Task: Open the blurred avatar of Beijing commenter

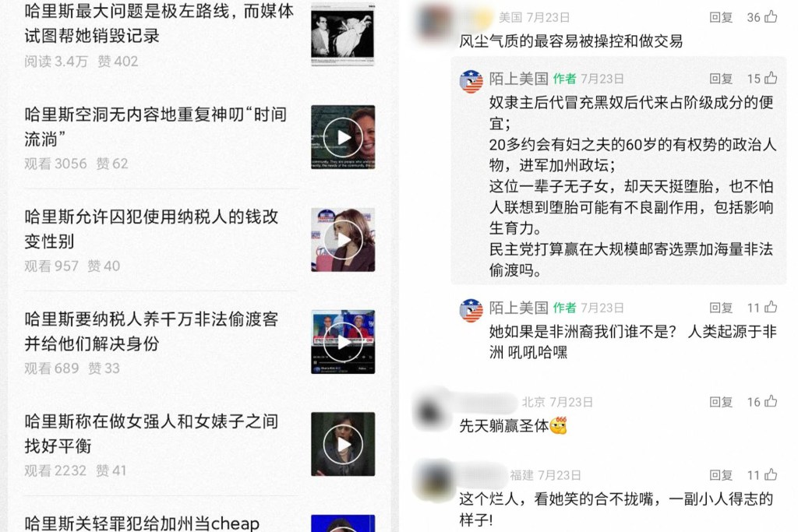Action: (x=432, y=410)
